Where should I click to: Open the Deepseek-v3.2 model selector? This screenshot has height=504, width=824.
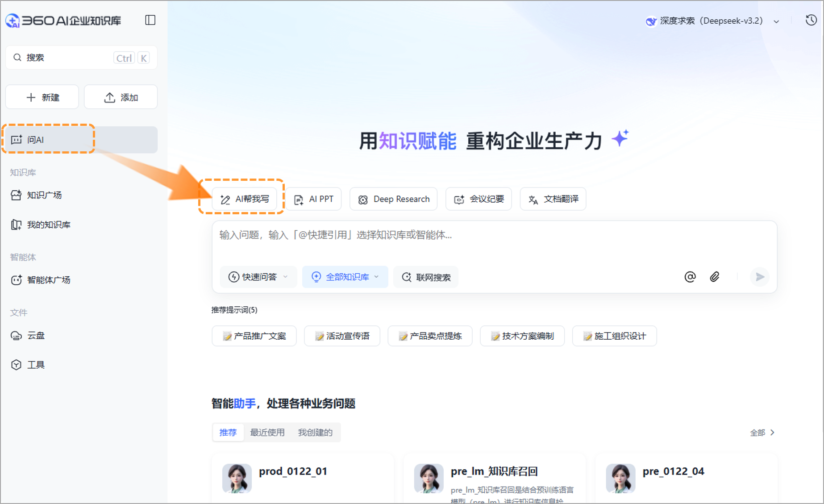tap(713, 21)
